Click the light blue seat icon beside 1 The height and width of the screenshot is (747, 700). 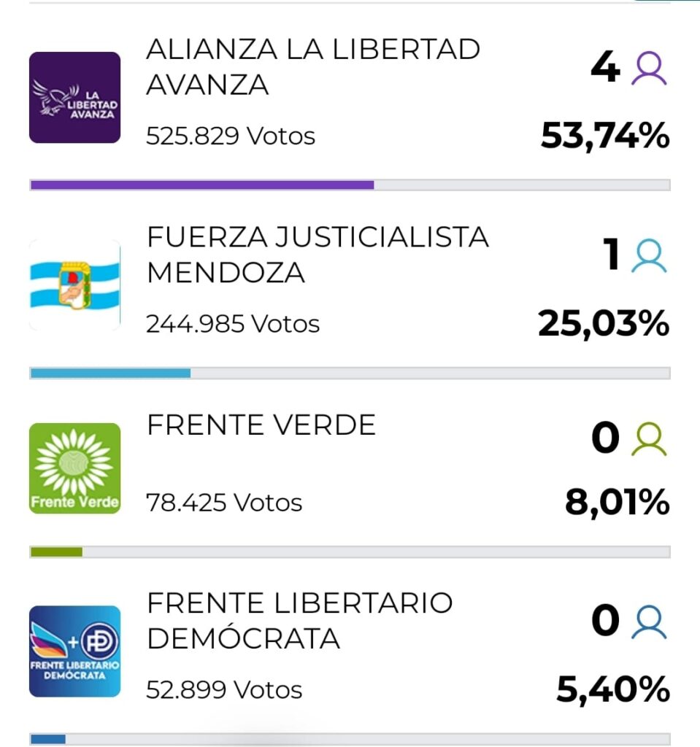[649, 257]
